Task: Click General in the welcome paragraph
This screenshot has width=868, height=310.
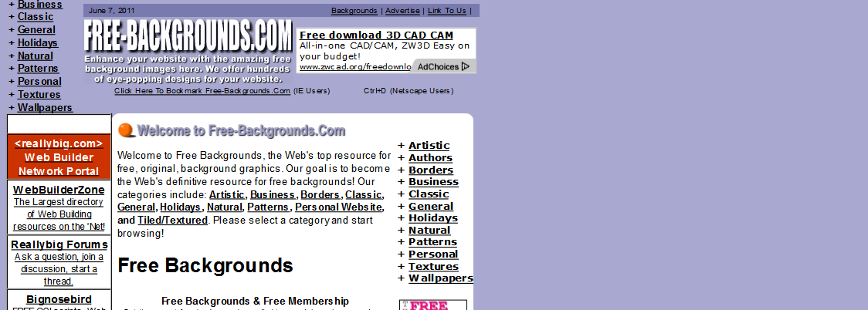Action: [136, 207]
